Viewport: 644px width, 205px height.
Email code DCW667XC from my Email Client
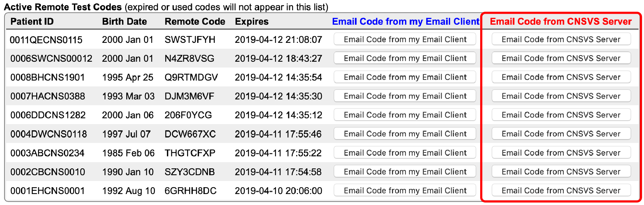point(405,134)
